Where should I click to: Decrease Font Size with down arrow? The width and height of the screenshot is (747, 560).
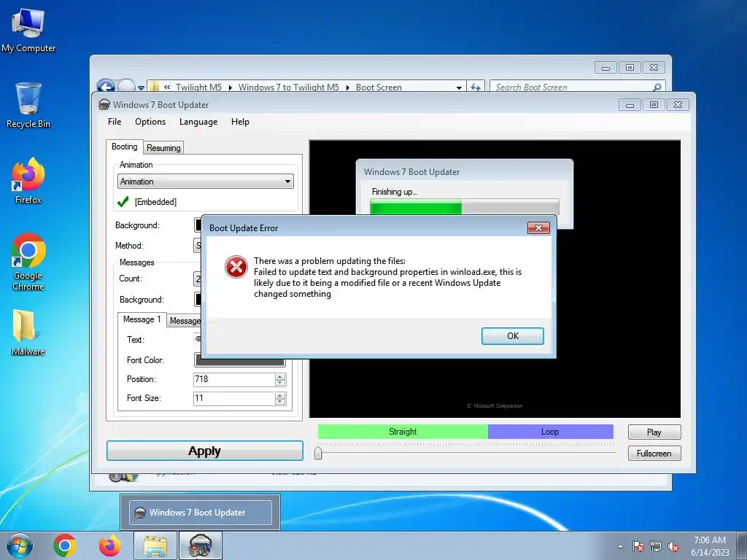click(280, 402)
